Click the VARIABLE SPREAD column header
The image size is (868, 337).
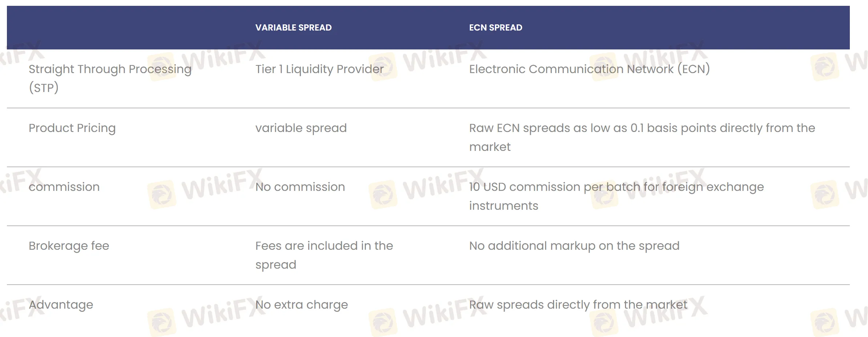[293, 28]
